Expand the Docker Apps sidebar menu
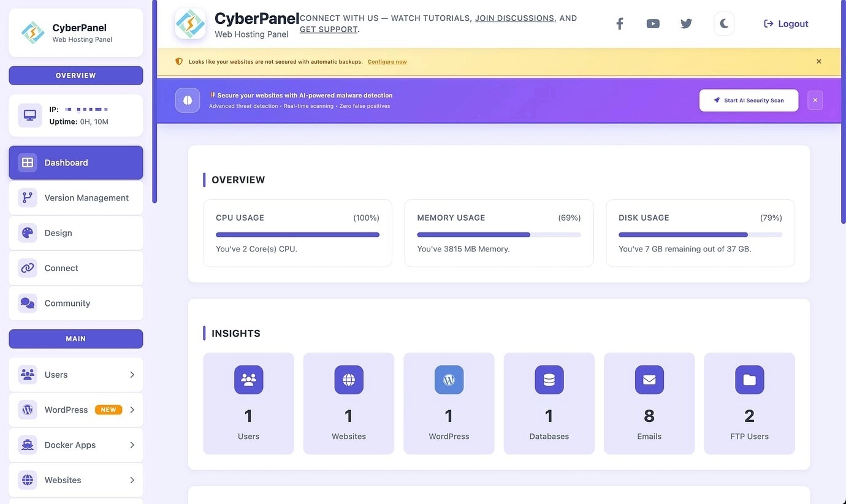This screenshot has height=504, width=846. point(75,445)
